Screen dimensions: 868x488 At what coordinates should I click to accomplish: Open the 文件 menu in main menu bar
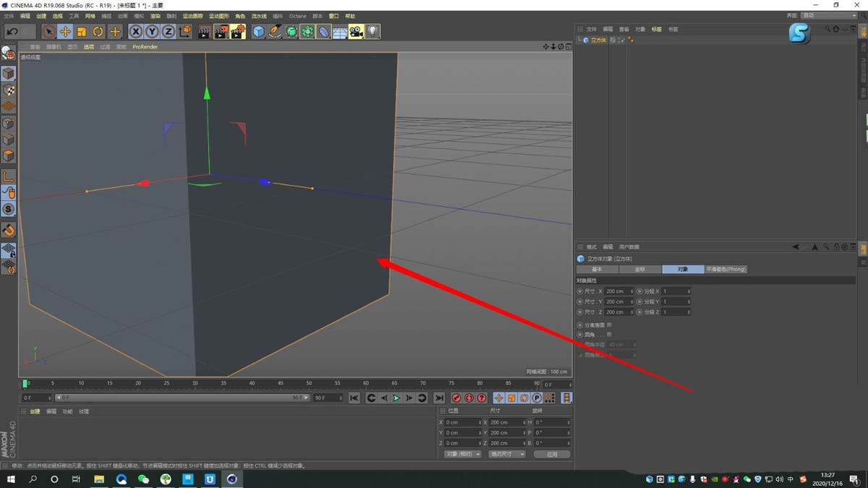pos(9,16)
